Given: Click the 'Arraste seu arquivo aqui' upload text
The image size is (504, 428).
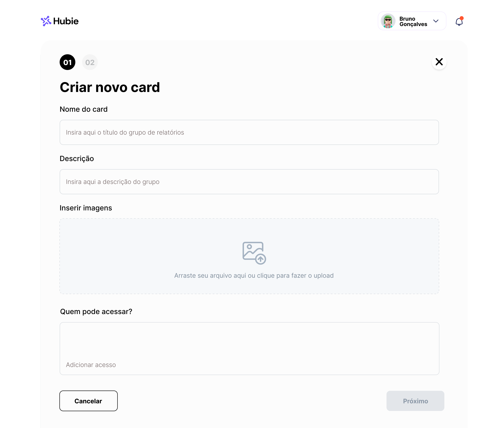Looking at the screenshot, I should (254, 276).
